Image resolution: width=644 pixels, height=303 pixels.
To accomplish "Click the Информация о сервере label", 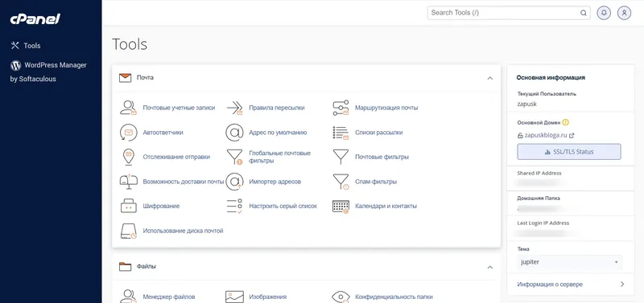I will [550, 285].
